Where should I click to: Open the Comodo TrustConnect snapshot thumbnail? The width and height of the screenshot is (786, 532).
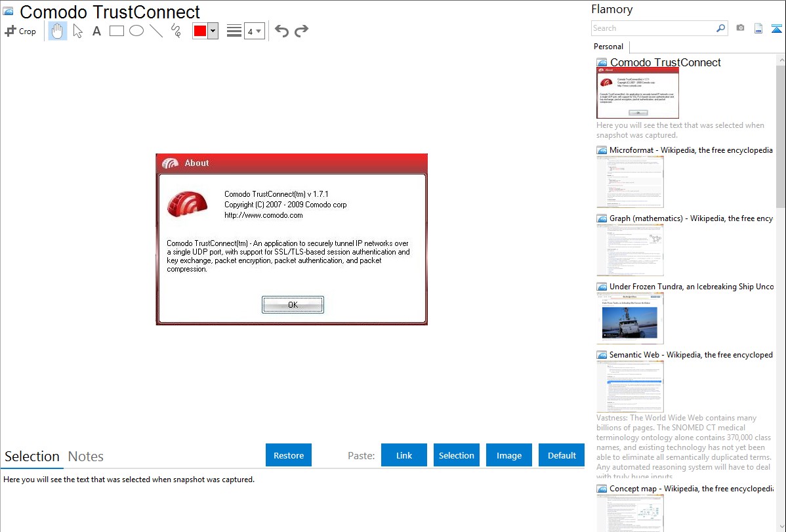638,93
